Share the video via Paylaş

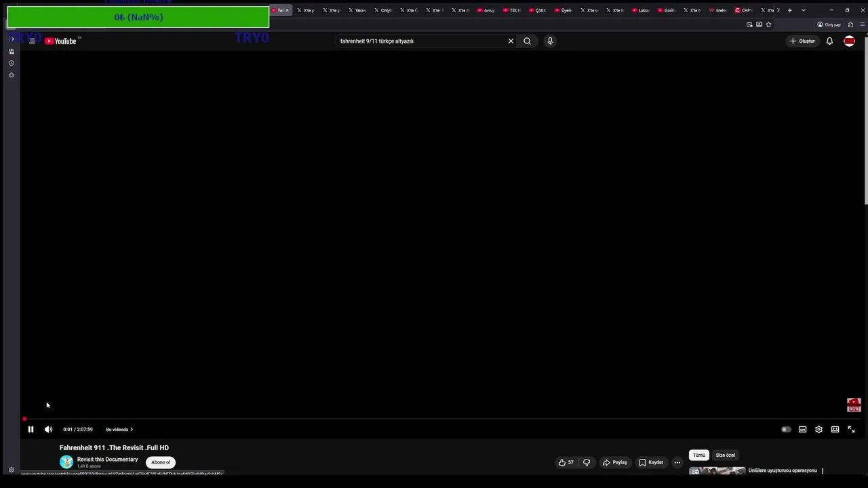click(x=614, y=462)
